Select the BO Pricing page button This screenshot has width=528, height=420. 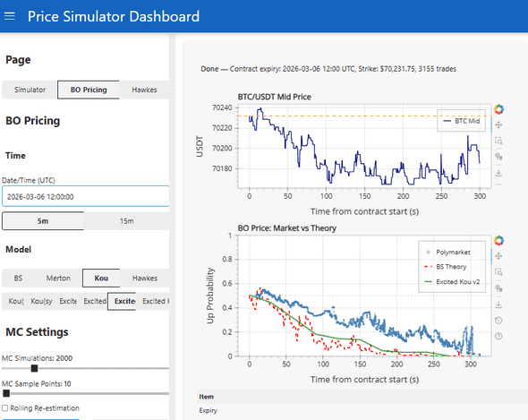click(x=89, y=90)
